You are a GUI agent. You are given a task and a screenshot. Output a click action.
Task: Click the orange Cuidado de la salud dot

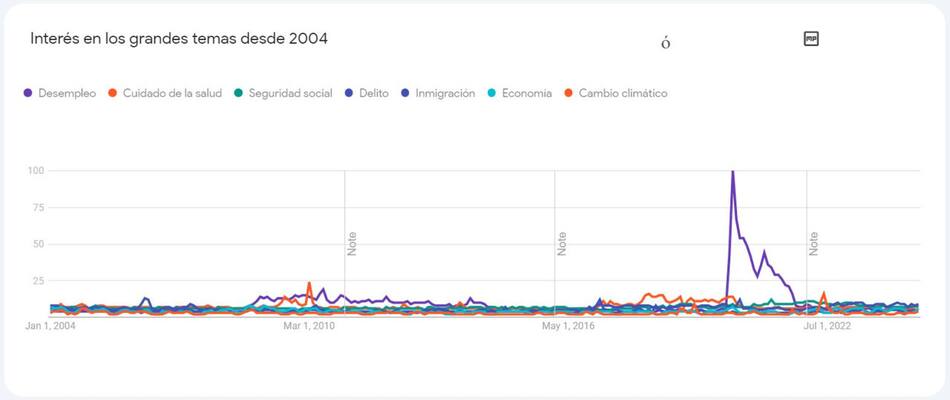tap(113, 94)
